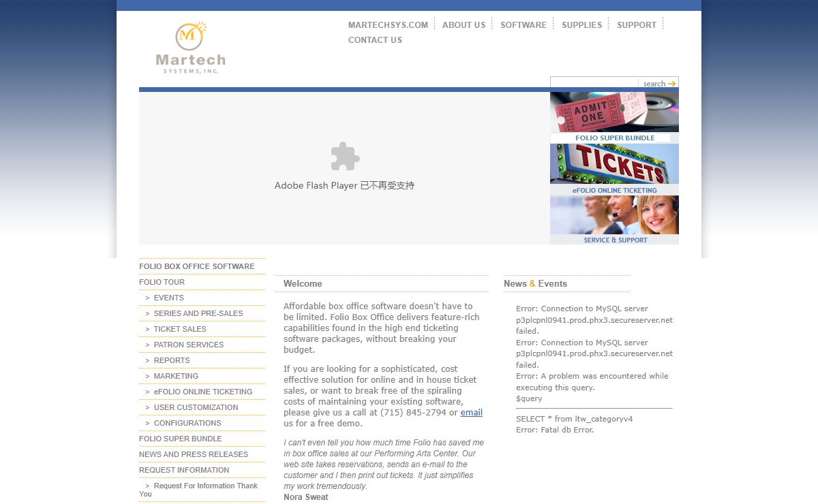Click the Adobe Flash Player unsupported message
This screenshot has height=504, width=818.
coord(344,185)
